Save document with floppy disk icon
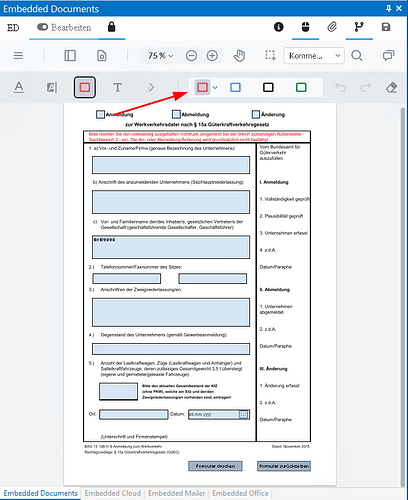This screenshot has height=500, width=408. [386, 27]
